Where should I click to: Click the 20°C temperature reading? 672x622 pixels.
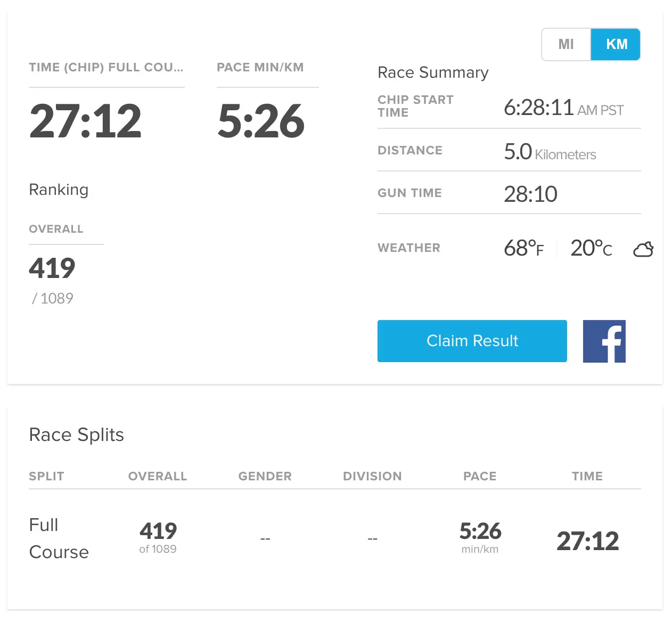(591, 248)
